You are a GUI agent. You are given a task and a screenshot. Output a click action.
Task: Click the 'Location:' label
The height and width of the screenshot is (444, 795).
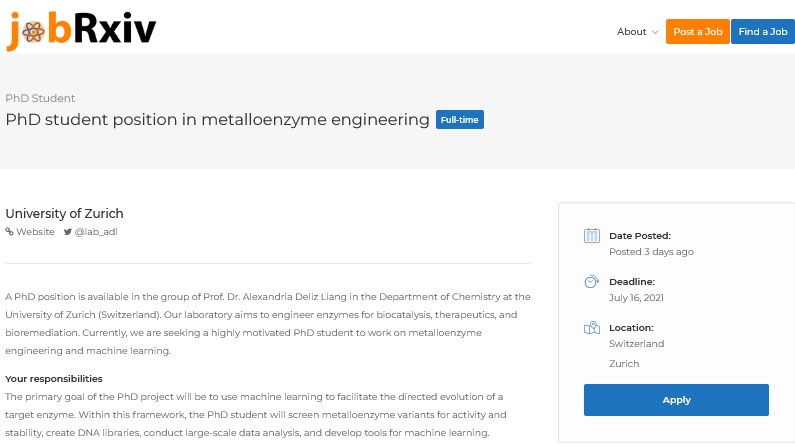(x=631, y=328)
